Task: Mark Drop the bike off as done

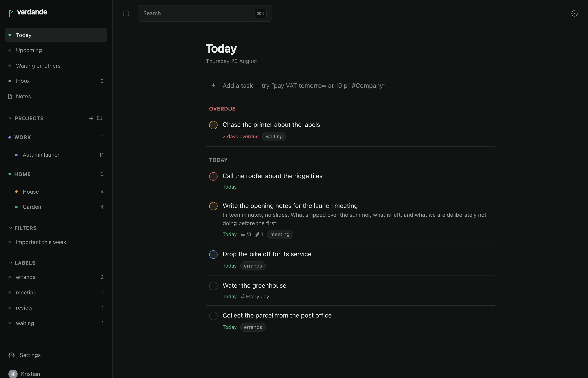Action: (213, 255)
